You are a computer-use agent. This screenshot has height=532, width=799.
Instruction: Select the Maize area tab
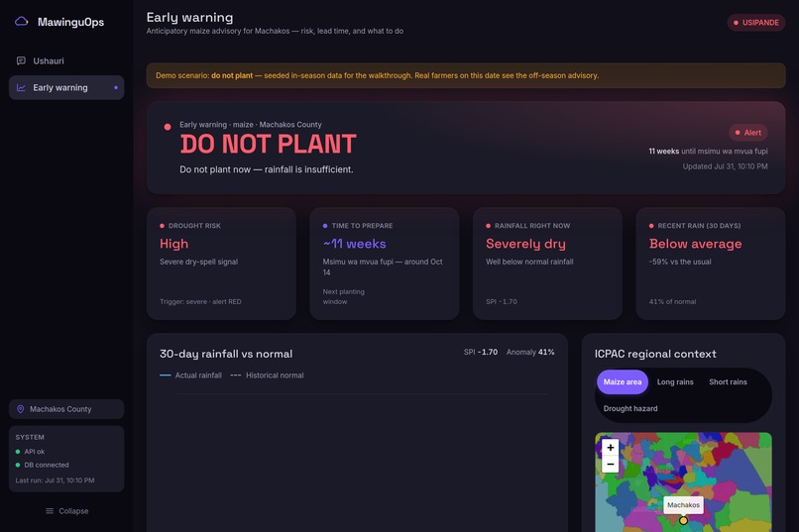[623, 381]
